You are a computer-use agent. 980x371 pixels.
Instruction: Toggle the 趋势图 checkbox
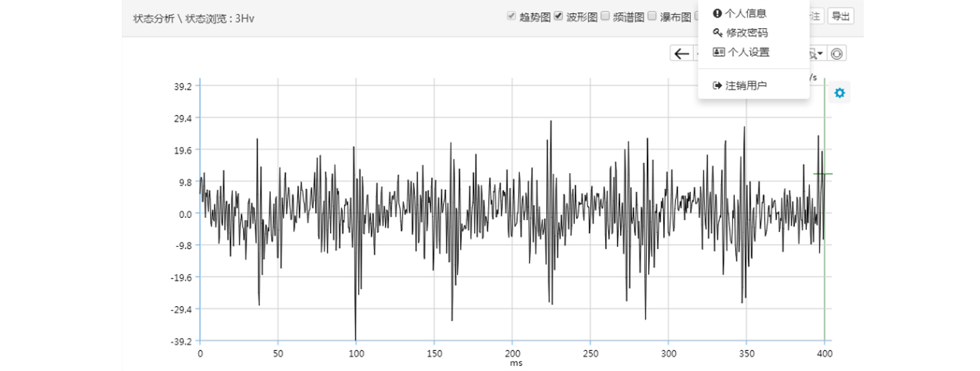coord(511,16)
